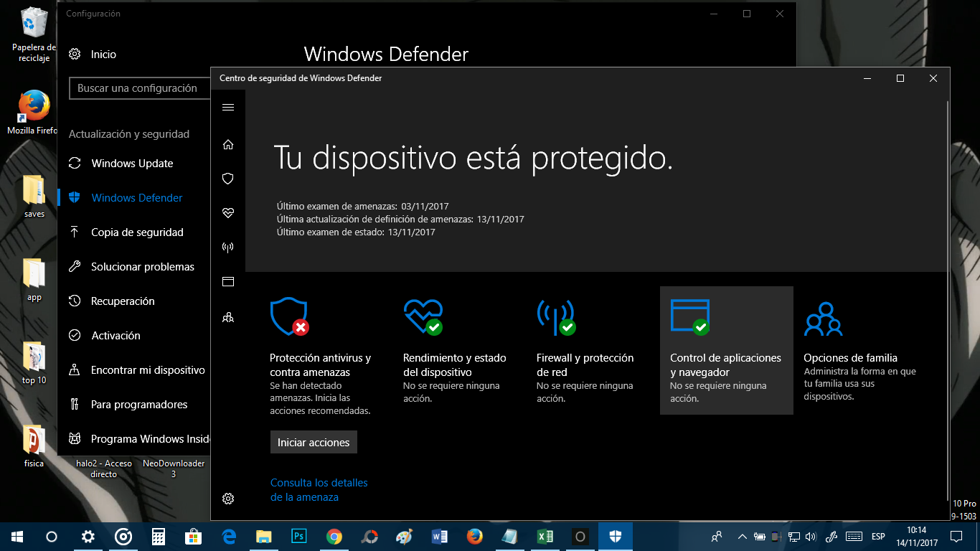Select the saves folder on desktop
The height and width of the screenshot is (551, 980).
tap(34, 197)
